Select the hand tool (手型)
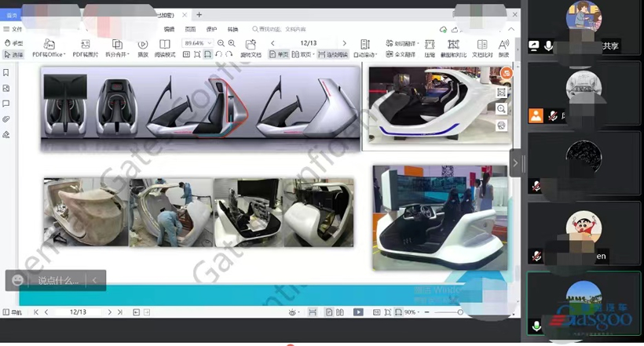 pyautogui.click(x=13, y=43)
